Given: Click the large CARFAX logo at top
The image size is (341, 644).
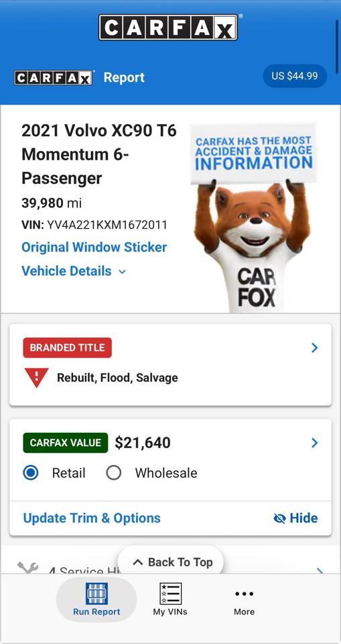Looking at the screenshot, I should point(168,28).
